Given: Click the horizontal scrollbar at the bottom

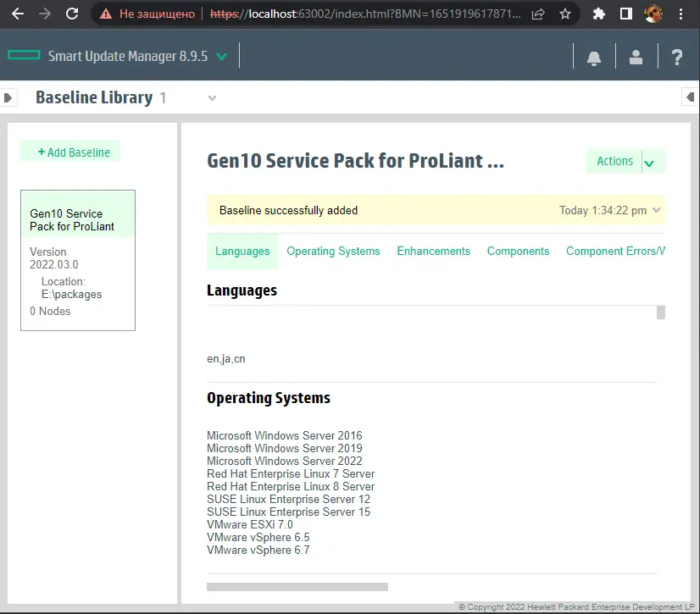Looking at the screenshot, I should pyautogui.click(x=297, y=586).
